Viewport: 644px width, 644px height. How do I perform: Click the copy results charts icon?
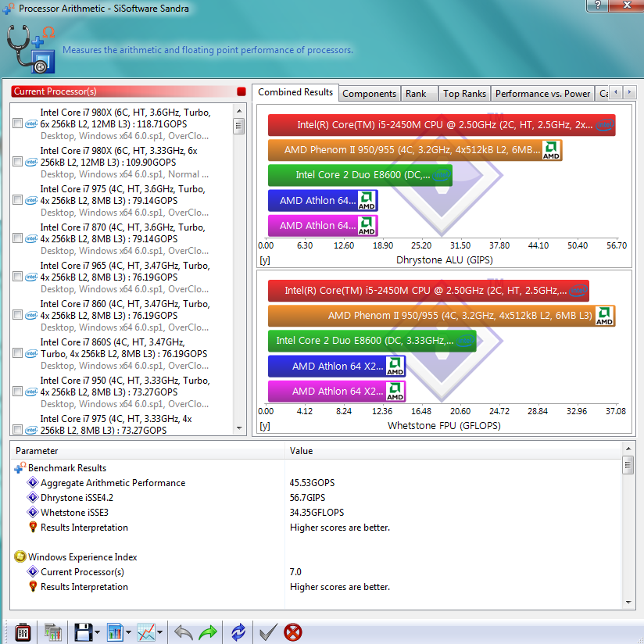tap(53, 632)
